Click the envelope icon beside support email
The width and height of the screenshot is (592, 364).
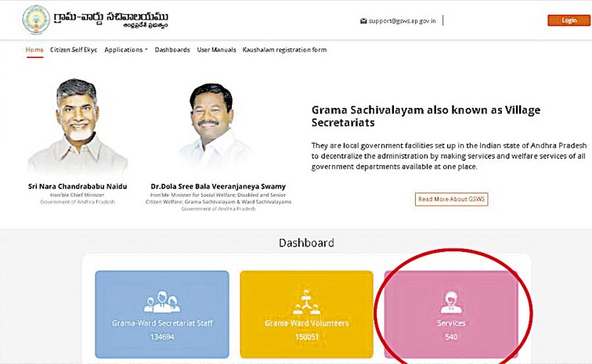pos(363,21)
